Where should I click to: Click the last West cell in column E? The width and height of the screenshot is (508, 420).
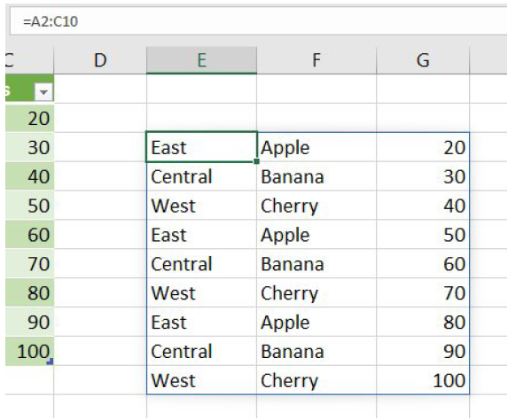[201, 380]
